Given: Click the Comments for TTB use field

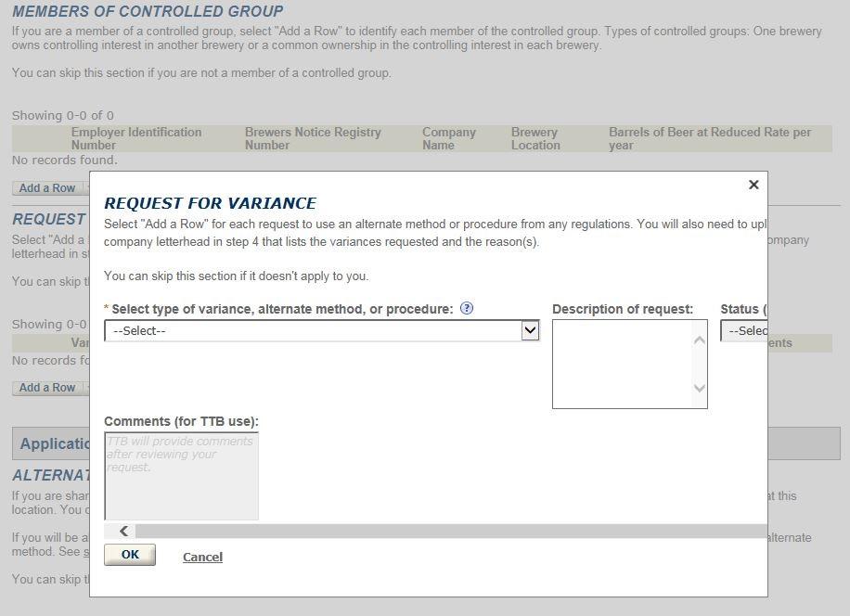Looking at the screenshot, I should (x=181, y=476).
